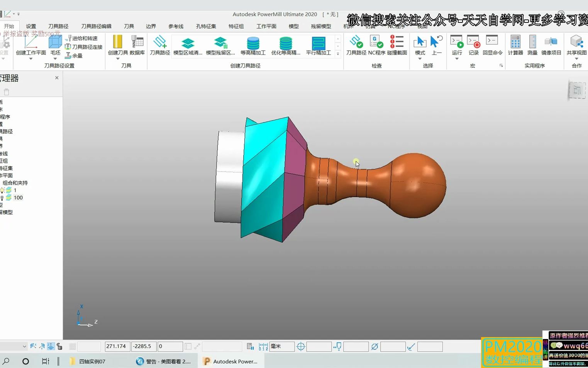Switch to the 开始 ribbon tab
This screenshot has width=588, height=368.
[x=9, y=26]
